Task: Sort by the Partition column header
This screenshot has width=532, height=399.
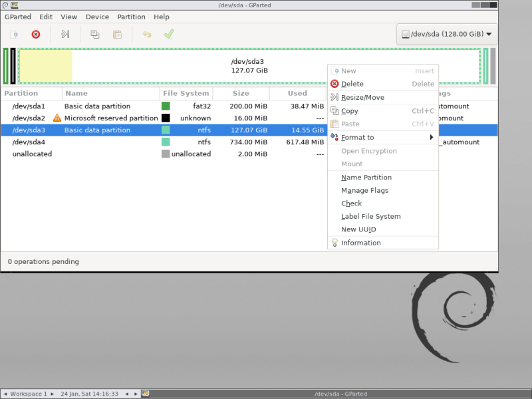Action: click(31, 93)
